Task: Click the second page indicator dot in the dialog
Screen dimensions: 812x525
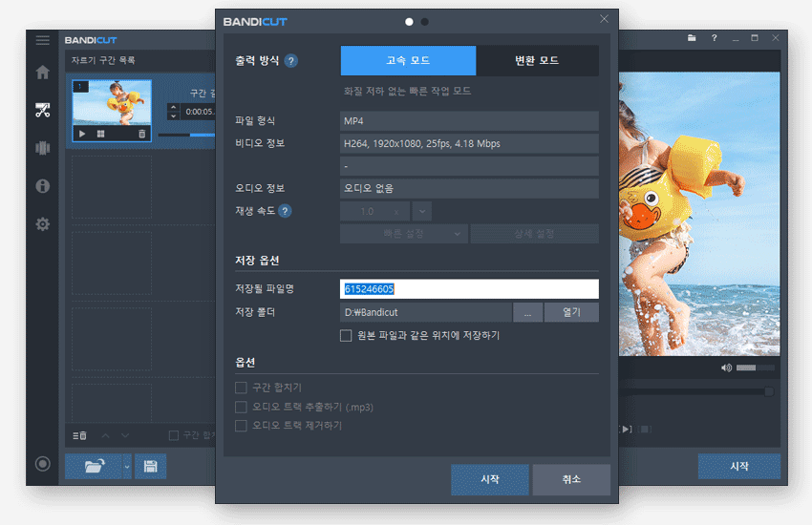Action: [425, 22]
